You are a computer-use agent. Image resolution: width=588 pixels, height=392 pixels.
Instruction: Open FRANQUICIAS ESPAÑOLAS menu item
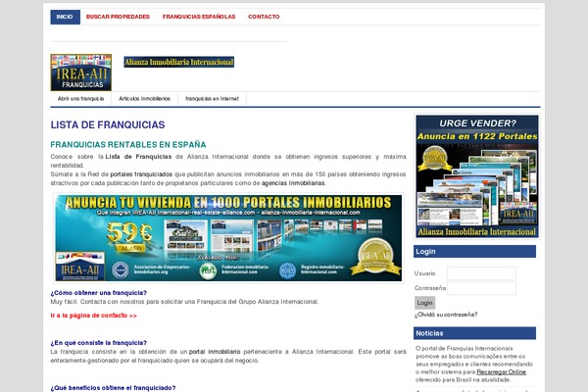[199, 17]
